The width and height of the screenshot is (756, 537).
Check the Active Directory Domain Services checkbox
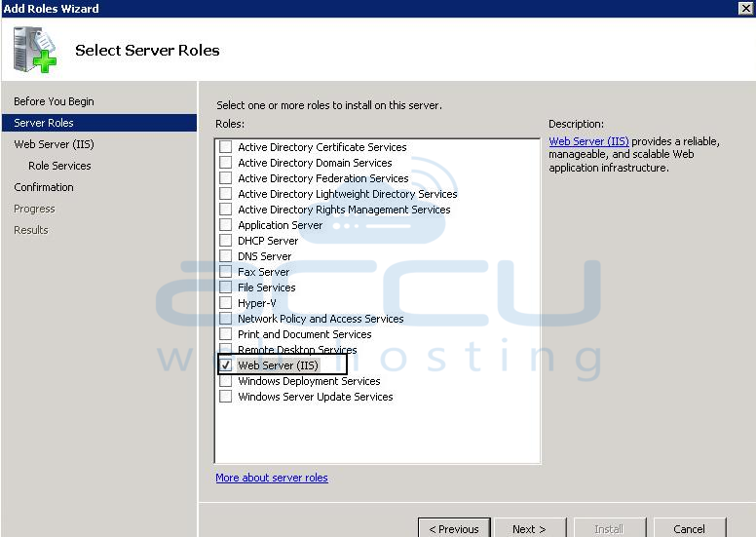(x=225, y=162)
